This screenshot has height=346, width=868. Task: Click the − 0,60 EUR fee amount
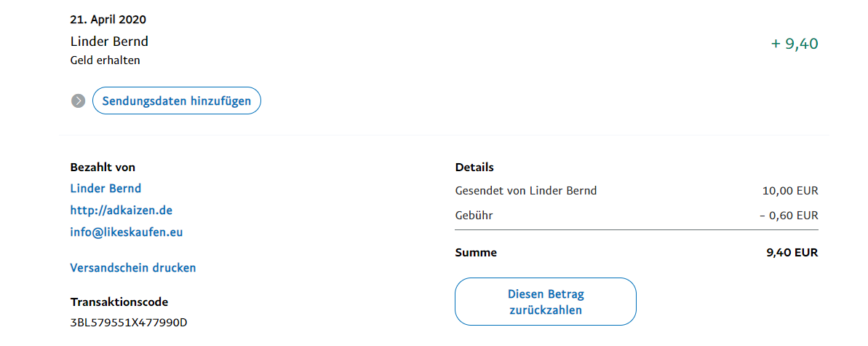click(x=789, y=216)
